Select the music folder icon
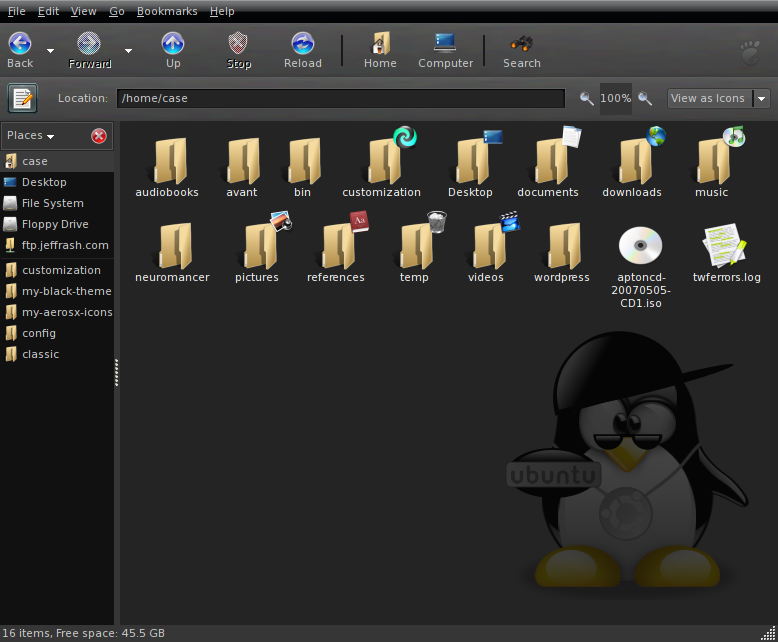 coord(713,161)
